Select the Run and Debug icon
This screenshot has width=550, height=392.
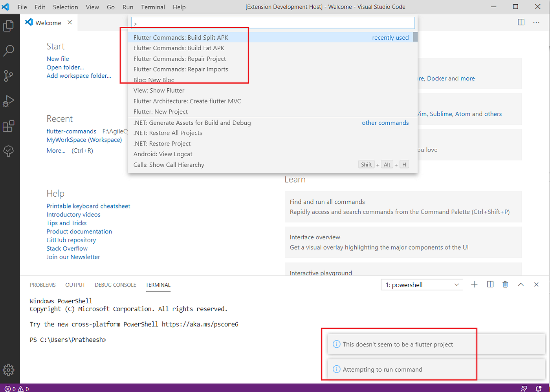(9, 101)
